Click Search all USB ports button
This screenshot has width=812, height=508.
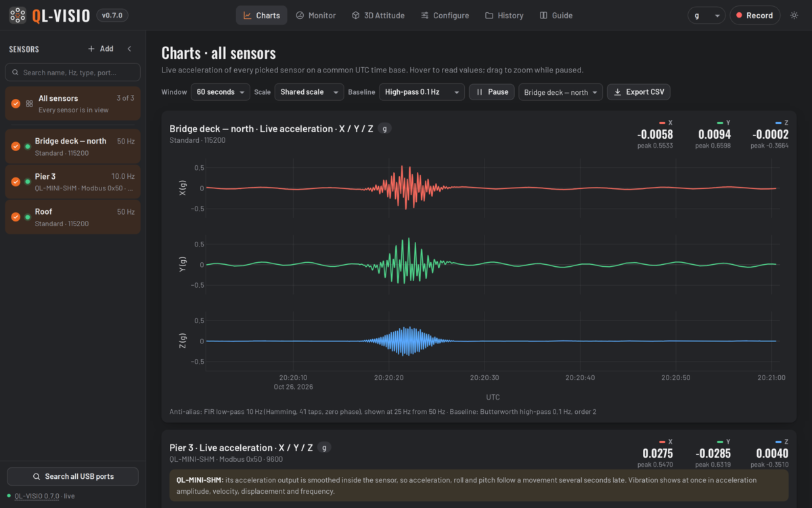tap(73, 476)
